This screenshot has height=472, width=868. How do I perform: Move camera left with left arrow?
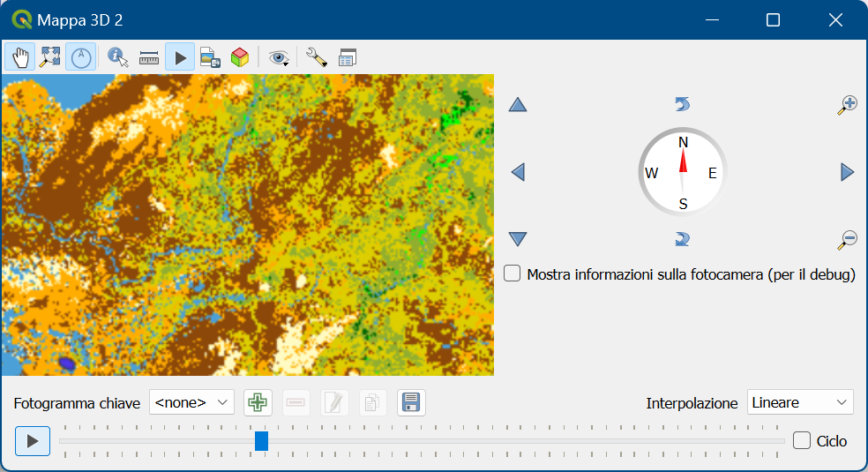coord(518,172)
